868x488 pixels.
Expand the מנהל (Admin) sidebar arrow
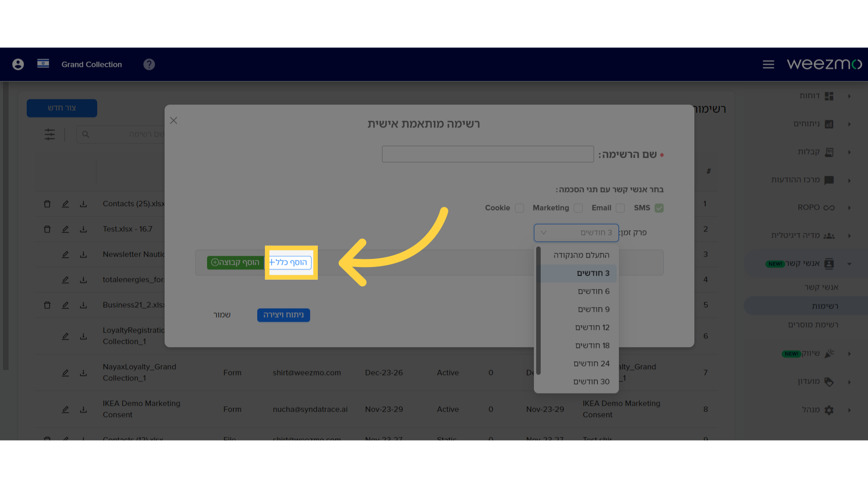pos(849,410)
